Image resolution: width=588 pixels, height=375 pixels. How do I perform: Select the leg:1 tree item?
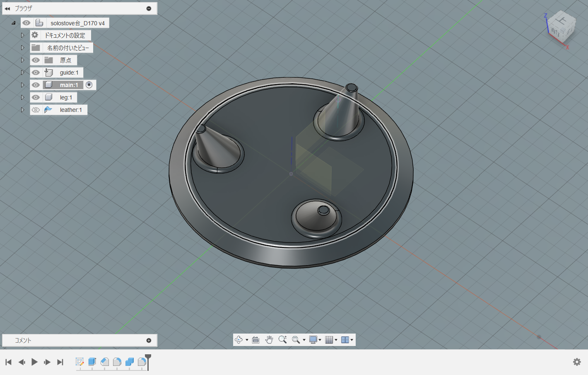[x=66, y=97]
